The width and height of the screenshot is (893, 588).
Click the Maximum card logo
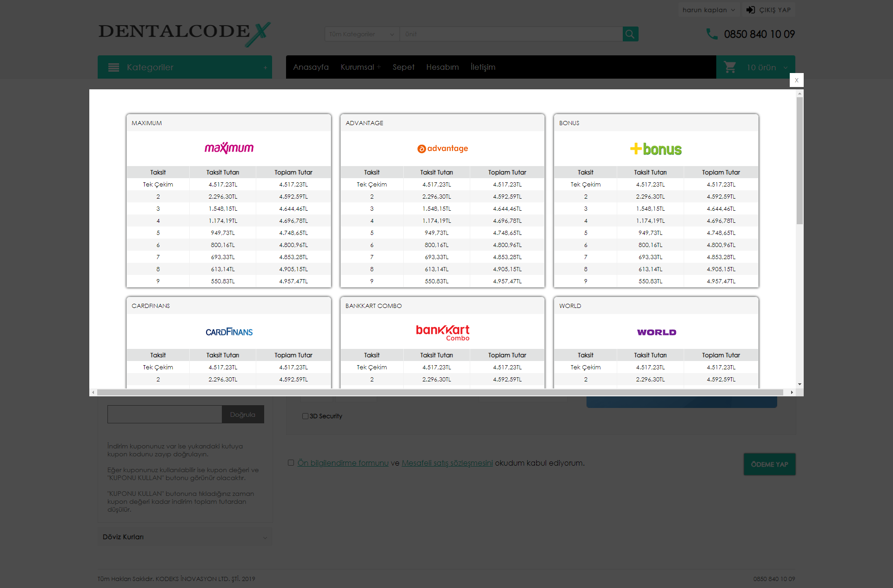229,148
